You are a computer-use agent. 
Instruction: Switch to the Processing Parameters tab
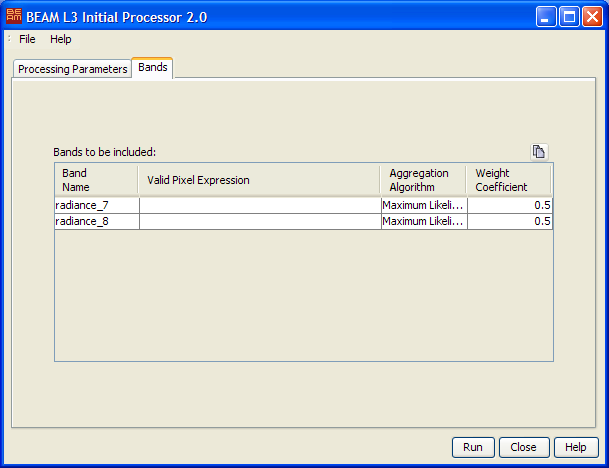pos(73,69)
